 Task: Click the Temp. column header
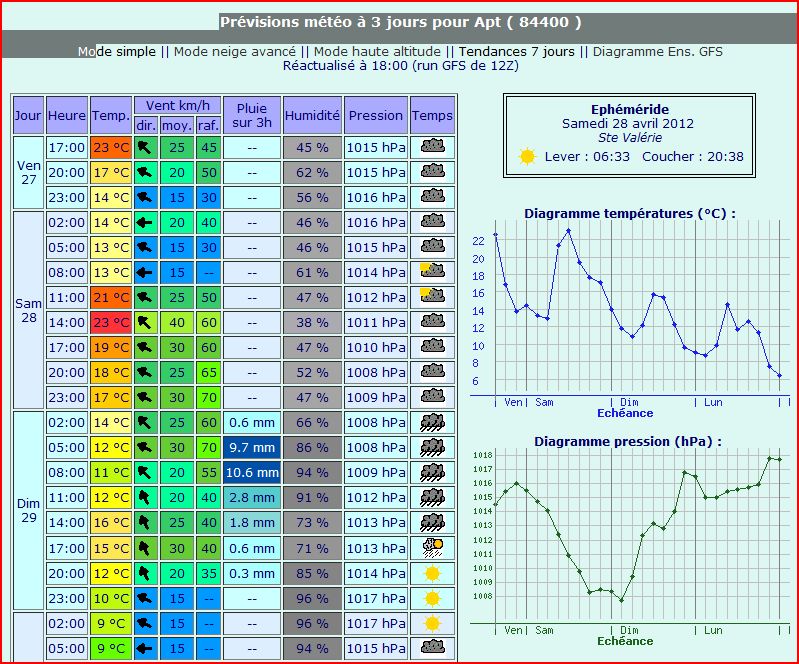click(x=111, y=115)
